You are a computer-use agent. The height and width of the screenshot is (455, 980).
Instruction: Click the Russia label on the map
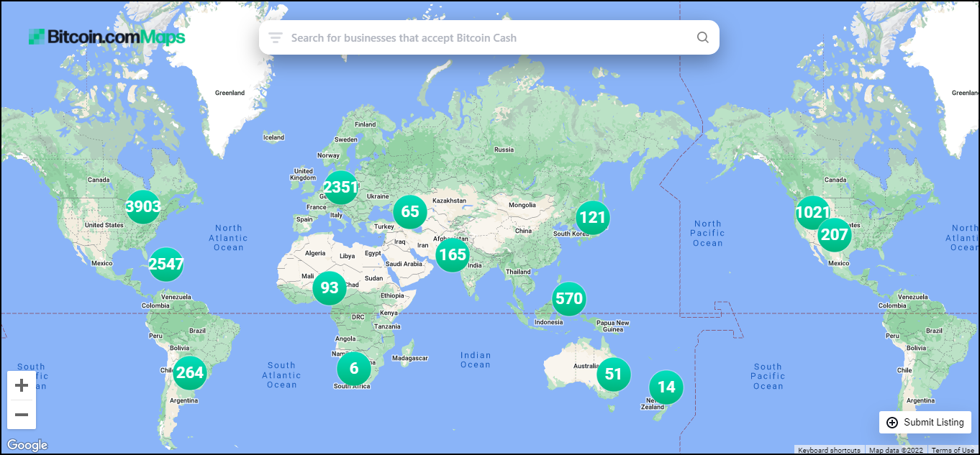click(x=504, y=150)
